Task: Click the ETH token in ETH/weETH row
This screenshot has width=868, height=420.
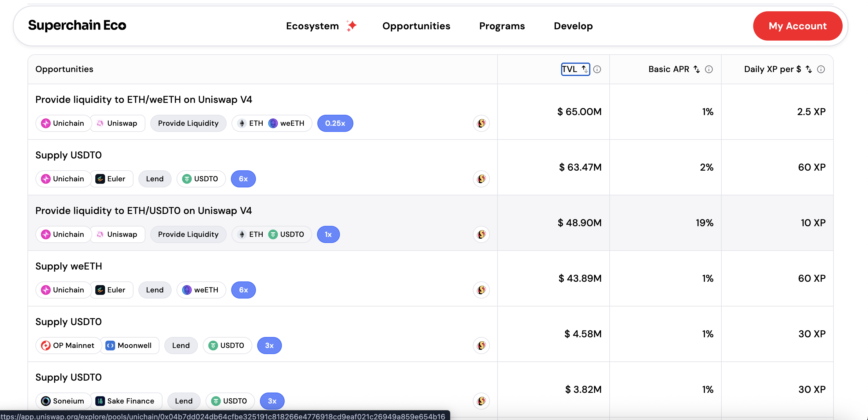Action: [251, 123]
